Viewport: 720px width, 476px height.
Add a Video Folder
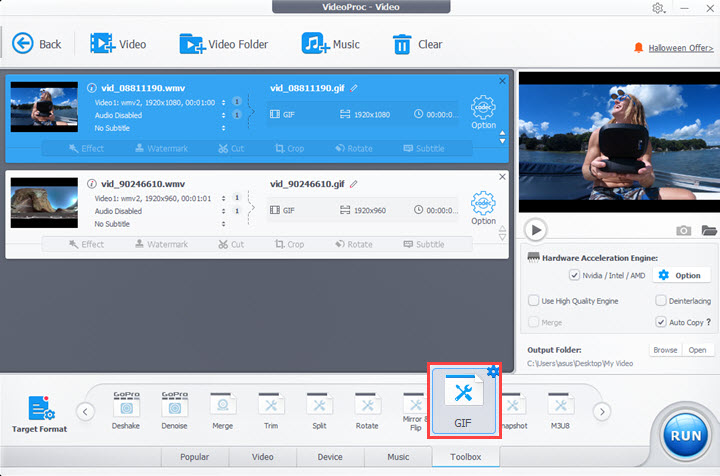point(224,44)
